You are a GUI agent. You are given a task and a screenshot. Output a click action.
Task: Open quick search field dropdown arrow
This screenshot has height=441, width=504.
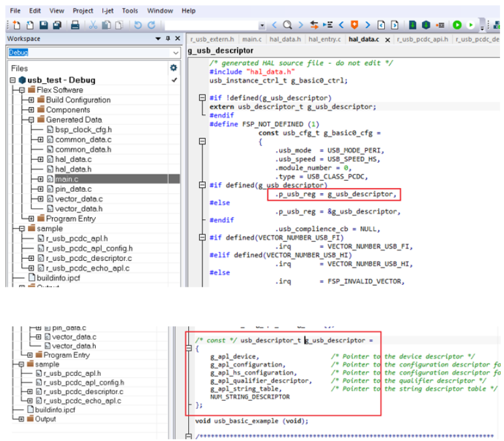(x=262, y=25)
